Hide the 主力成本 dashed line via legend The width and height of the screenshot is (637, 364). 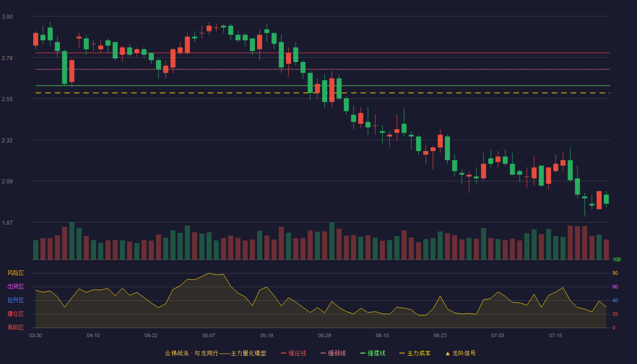[x=415, y=353]
